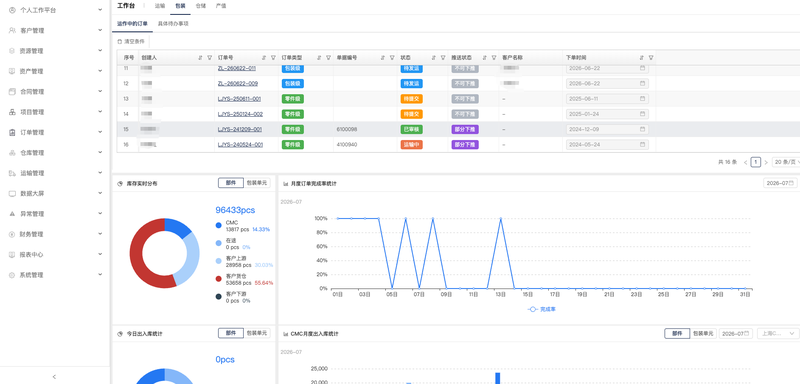The width and height of the screenshot is (800, 384).
Task: Open order LJYS-240524-001
Action: click(240, 144)
